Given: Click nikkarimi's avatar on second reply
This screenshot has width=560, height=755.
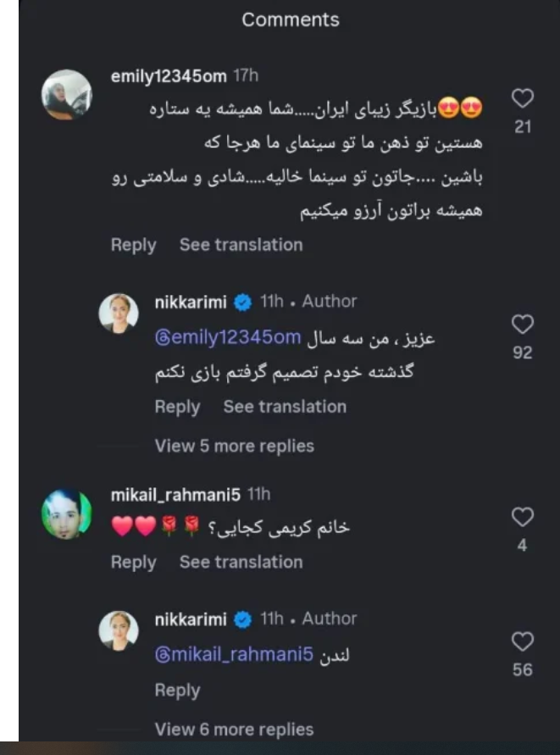Looking at the screenshot, I should tap(119, 630).
